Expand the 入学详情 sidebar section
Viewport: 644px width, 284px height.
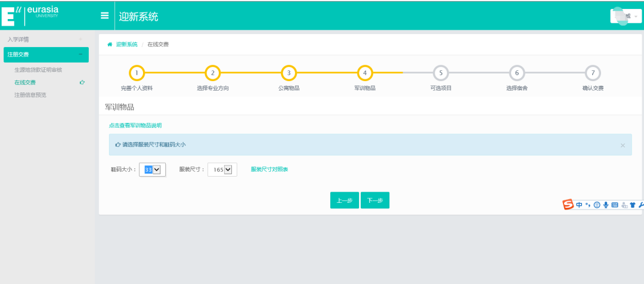click(45, 39)
